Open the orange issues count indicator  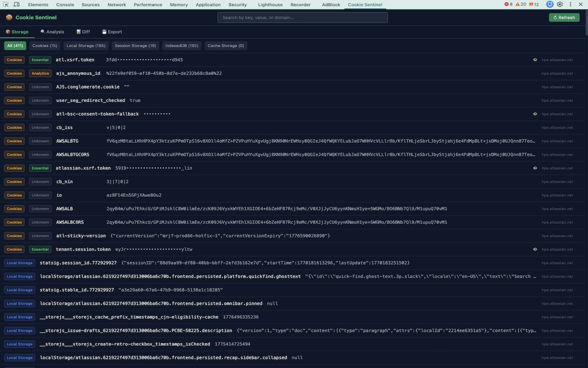click(534, 5)
